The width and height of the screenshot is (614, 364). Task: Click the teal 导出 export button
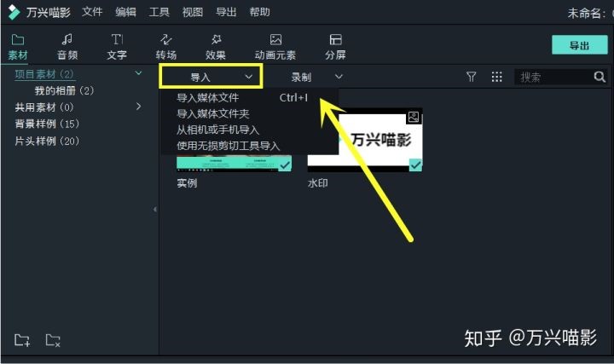(x=580, y=45)
